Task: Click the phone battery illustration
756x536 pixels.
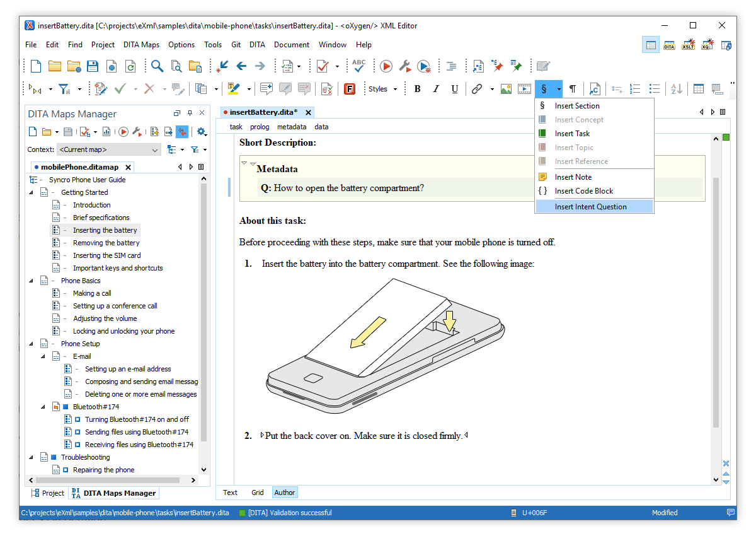Action: pyautogui.click(x=385, y=345)
